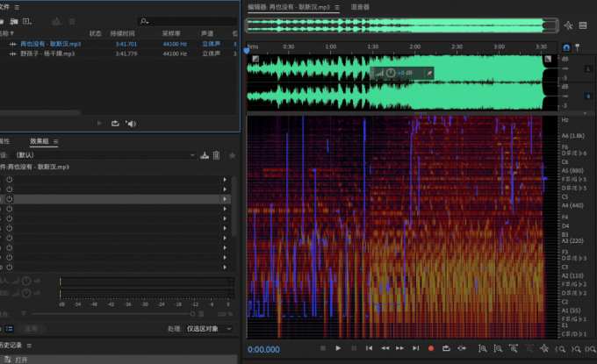This screenshot has height=364, width=597.
Task: Toggle the power button on the highlighted effect slot
Action: [x=10, y=199]
